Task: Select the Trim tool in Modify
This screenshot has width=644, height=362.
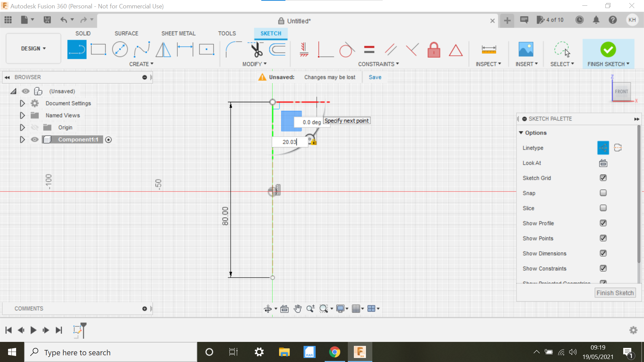Action: pos(256,49)
